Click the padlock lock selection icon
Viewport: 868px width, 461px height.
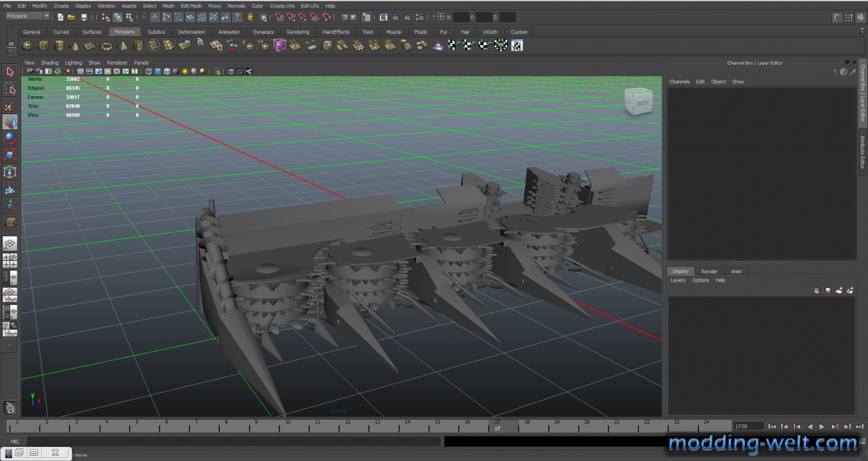250,17
